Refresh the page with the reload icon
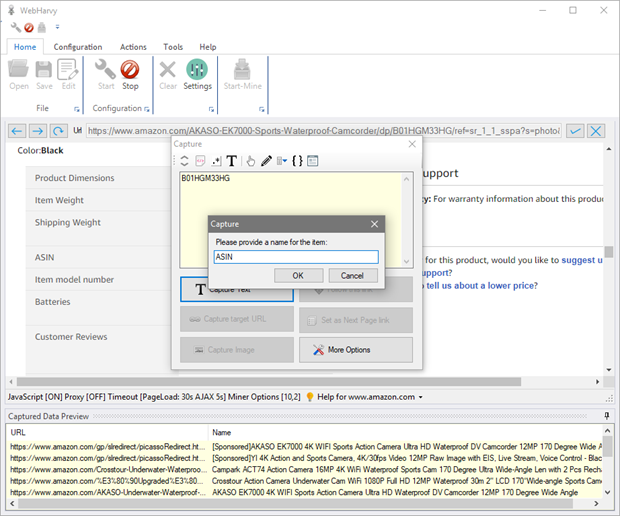 coord(57,131)
